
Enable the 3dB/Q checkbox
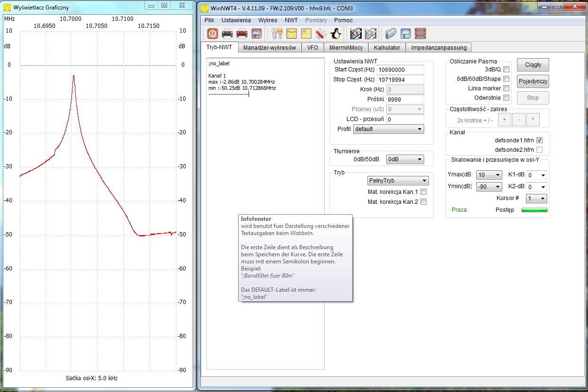tap(506, 70)
